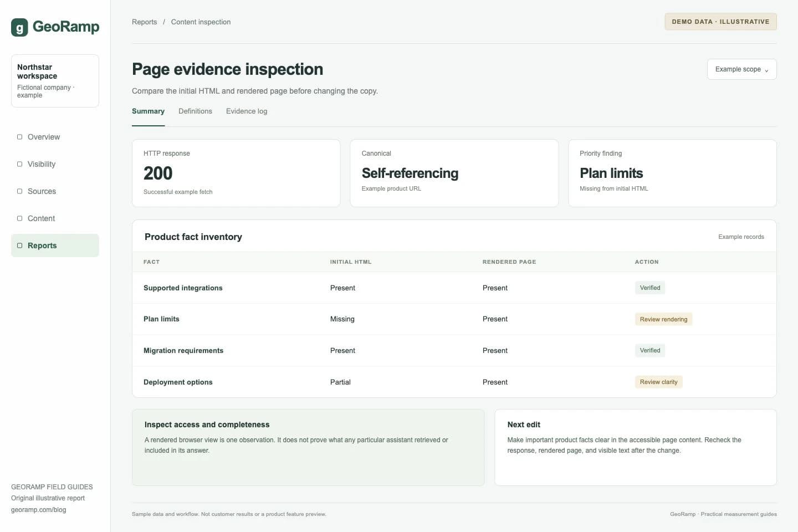Select the Supported integrations fact row
The height and width of the screenshot is (532, 798).
tap(454, 288)
